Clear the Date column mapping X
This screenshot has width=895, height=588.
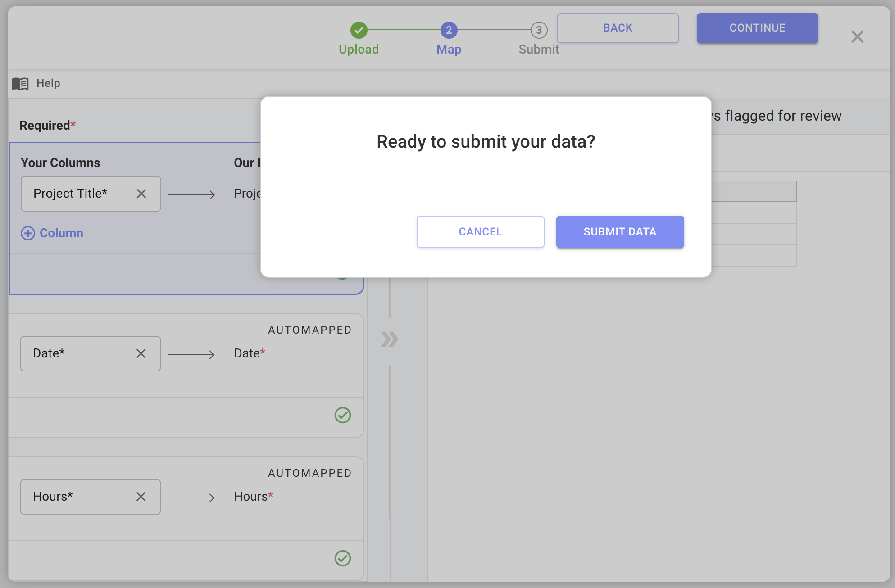pyautogui.click(x=141, y=353)
